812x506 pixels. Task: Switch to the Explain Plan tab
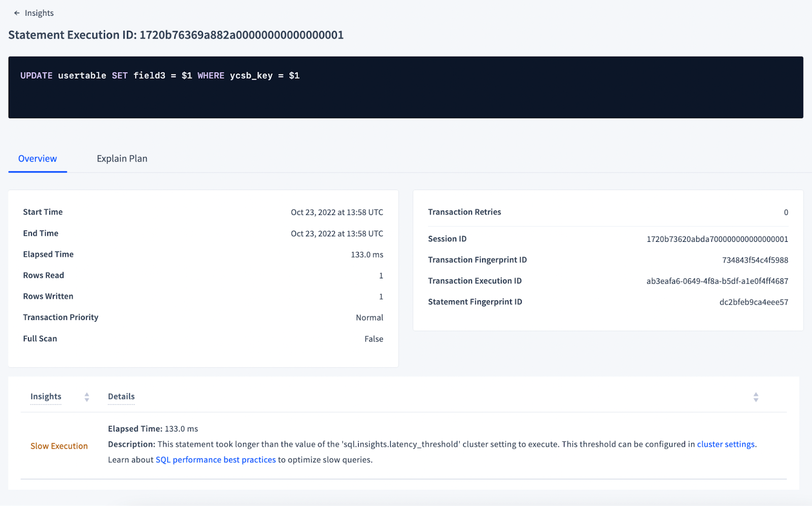[122, 159]
